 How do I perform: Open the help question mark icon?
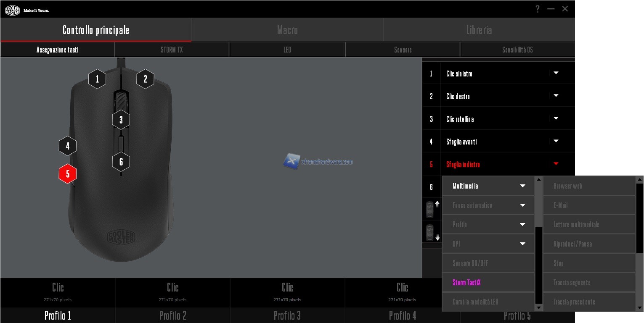click(537, 9)
